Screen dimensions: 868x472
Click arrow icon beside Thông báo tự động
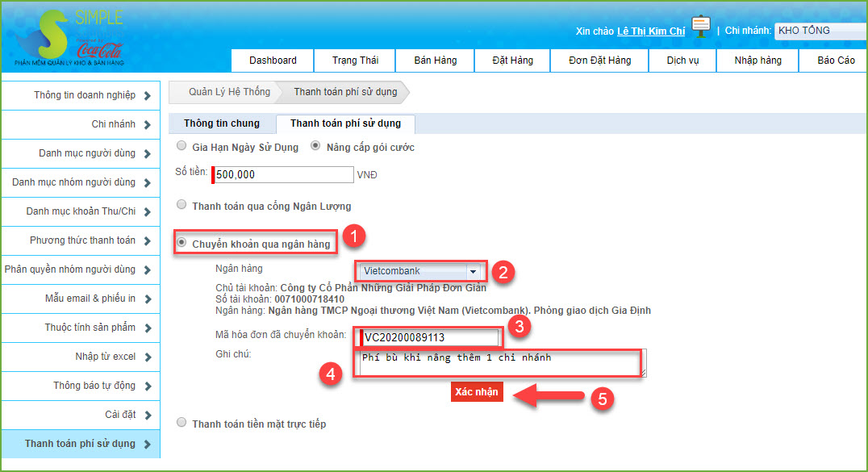[147, 386]
